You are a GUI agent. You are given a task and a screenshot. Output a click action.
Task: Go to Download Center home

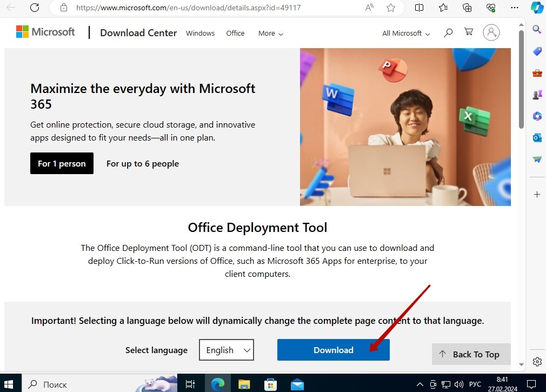click(x=138, y=33)
